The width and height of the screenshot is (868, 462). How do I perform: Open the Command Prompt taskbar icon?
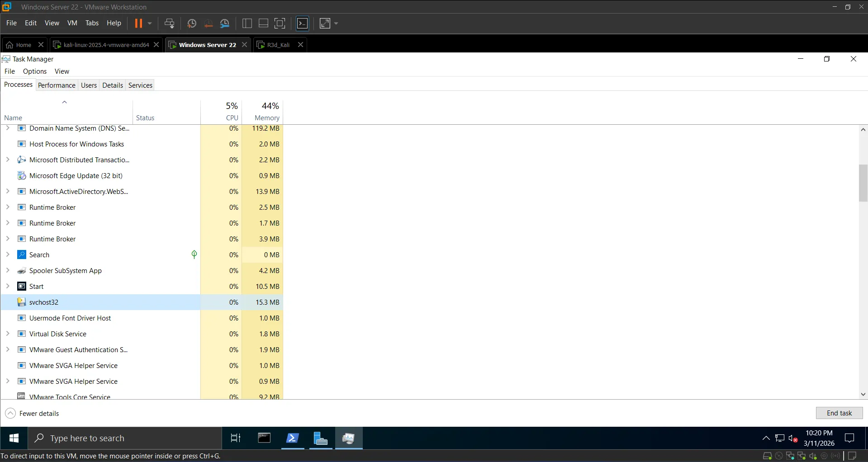click(x=264, y=438)
